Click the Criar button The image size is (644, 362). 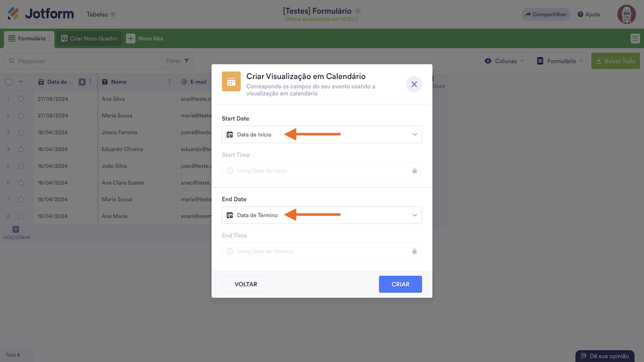click(400, 284)
